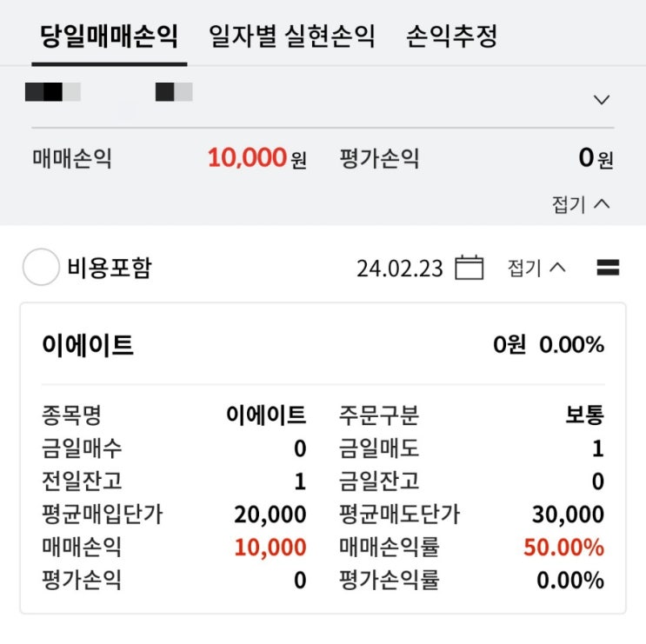Image resolution: width=646 pixels, height=644 pixels.
Task: Select the 평균매입단가 20,000 value
Action: click(270, 515)
